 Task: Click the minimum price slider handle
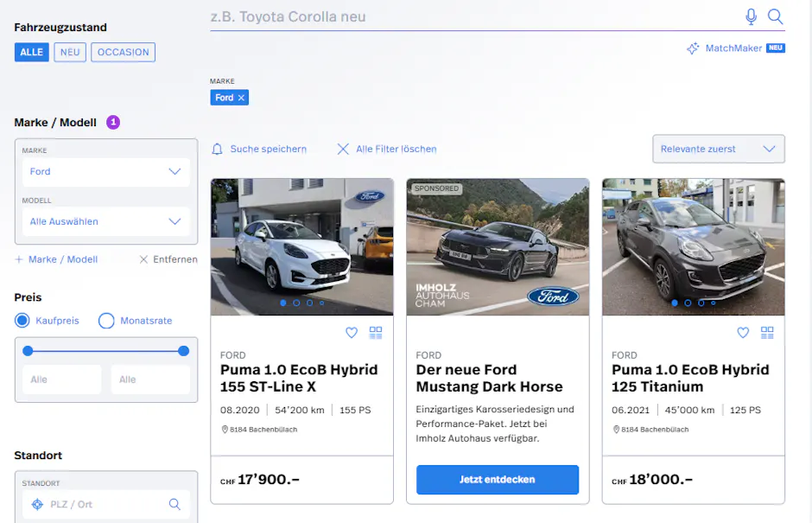coord(28,351)
